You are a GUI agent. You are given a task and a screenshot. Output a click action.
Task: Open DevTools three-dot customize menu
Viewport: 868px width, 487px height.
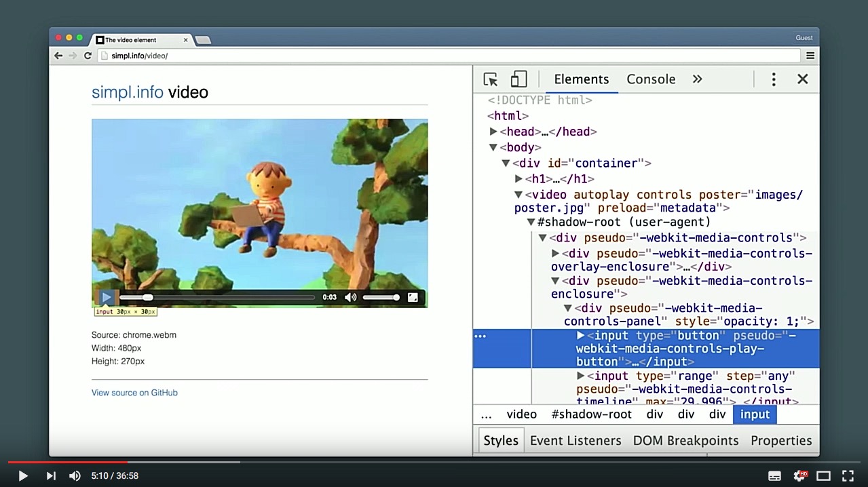pos(773,79)
